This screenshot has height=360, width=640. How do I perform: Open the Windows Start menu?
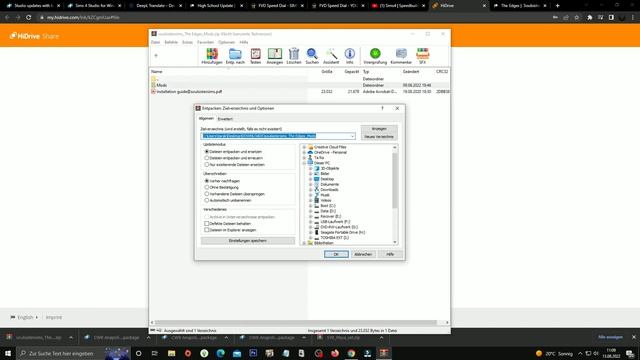[x=8, y=353]
